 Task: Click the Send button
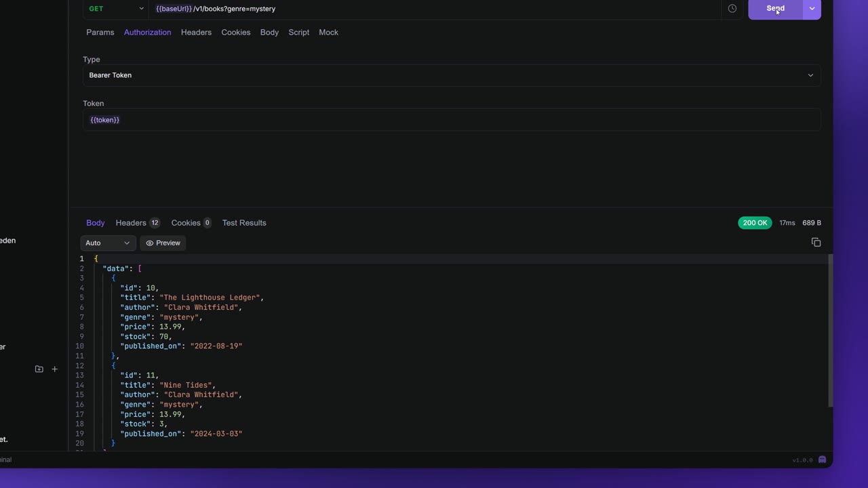click(776, 9)
